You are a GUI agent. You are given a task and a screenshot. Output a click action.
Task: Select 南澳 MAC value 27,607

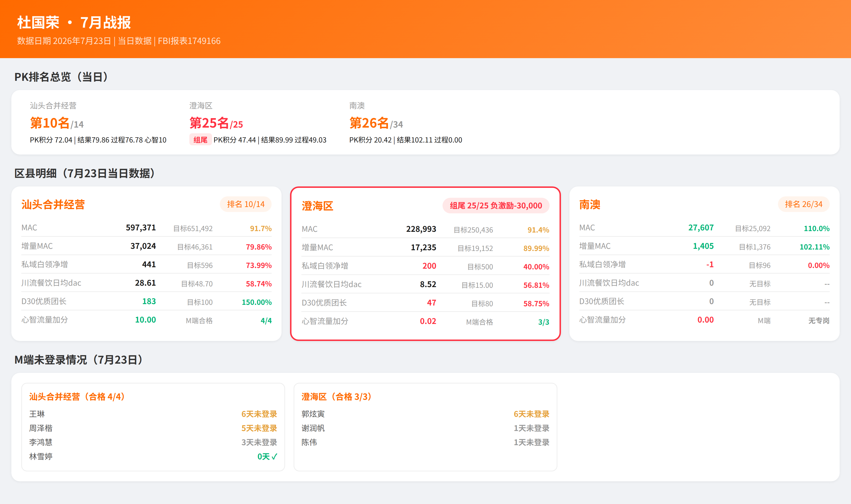(701, 228)
